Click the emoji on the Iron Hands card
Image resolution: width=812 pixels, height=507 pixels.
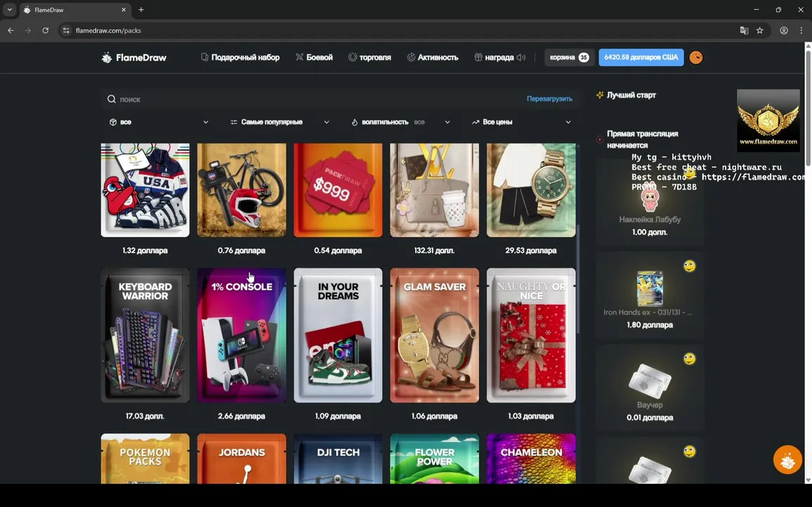point(690,266)
